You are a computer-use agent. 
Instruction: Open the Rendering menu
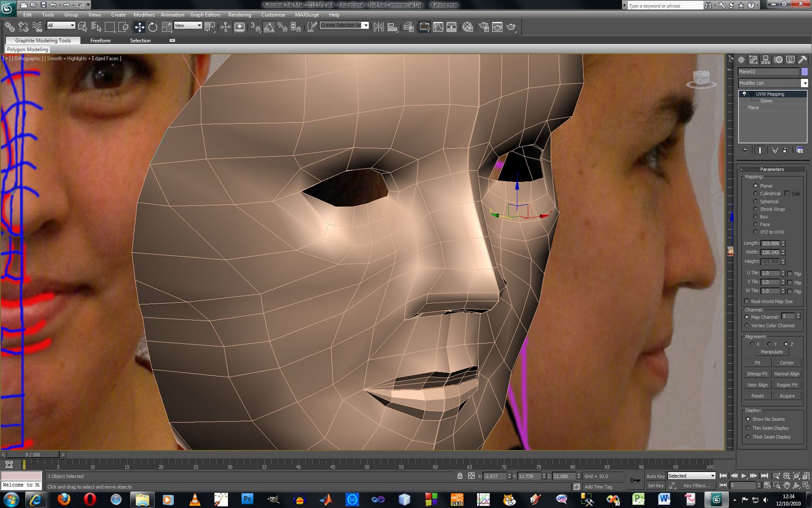coord(240,15)
